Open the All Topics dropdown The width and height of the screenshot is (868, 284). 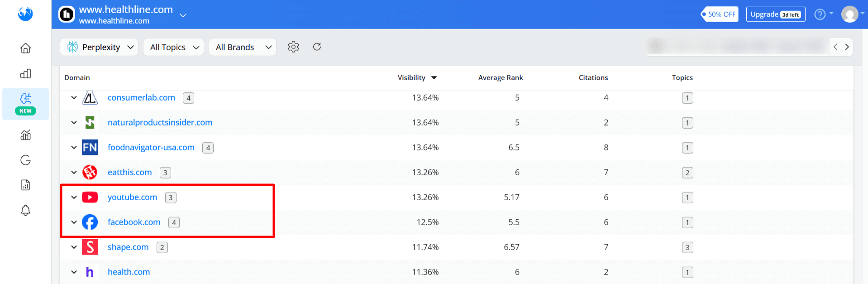coord(173,47)
